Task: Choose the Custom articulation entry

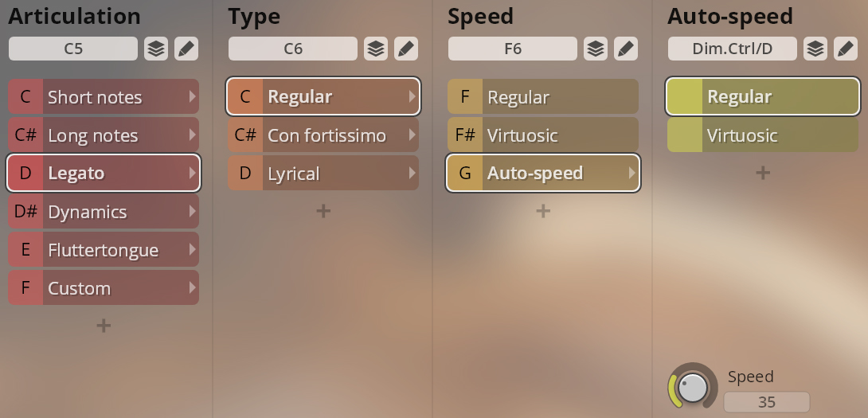Action: 104,288
